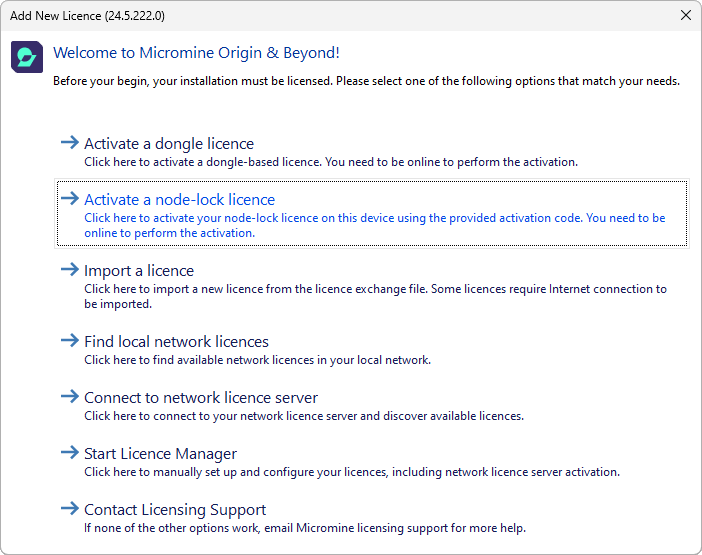Choose Connect to network licence server
This screenshot has height=555, width=702.
click(x=201, y=398)
